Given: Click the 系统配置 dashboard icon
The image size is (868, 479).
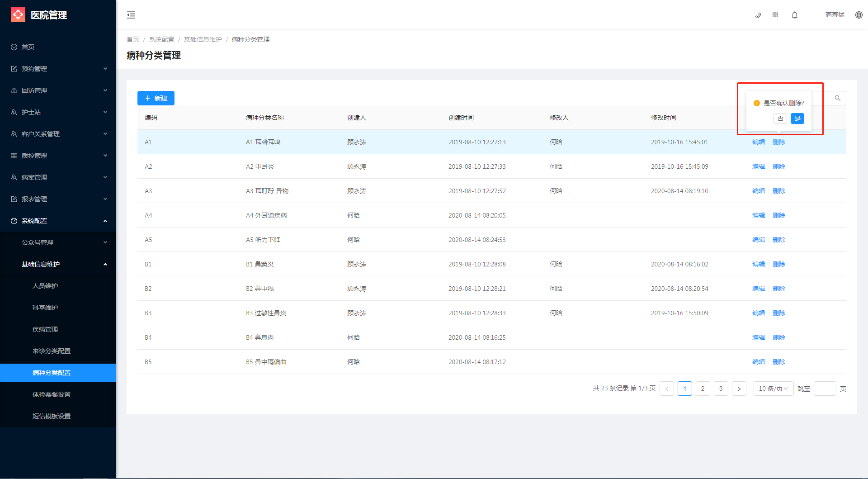Looking at the screenshot, I should pos(14,221).
